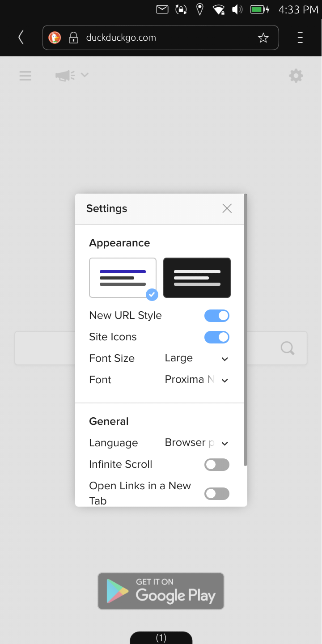Screen dimensions: 322x644
Task: Click the Appearance section heading
Action: tap(119, 243)
